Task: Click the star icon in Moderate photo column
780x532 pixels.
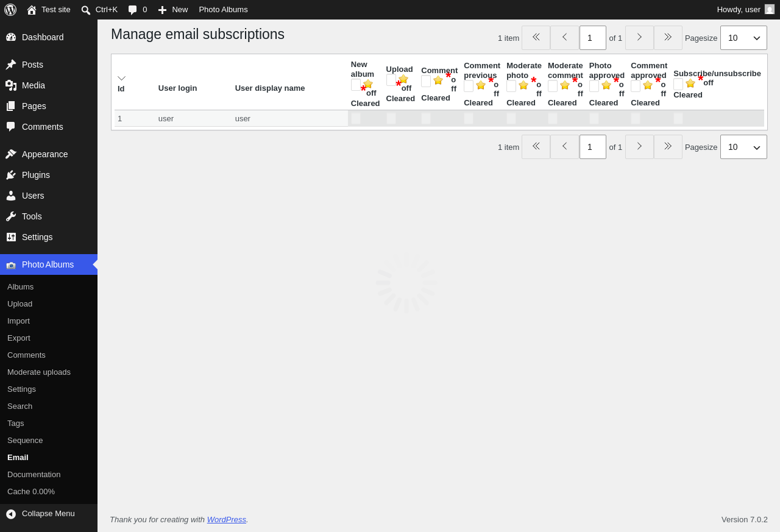Action: pos(523,85)
